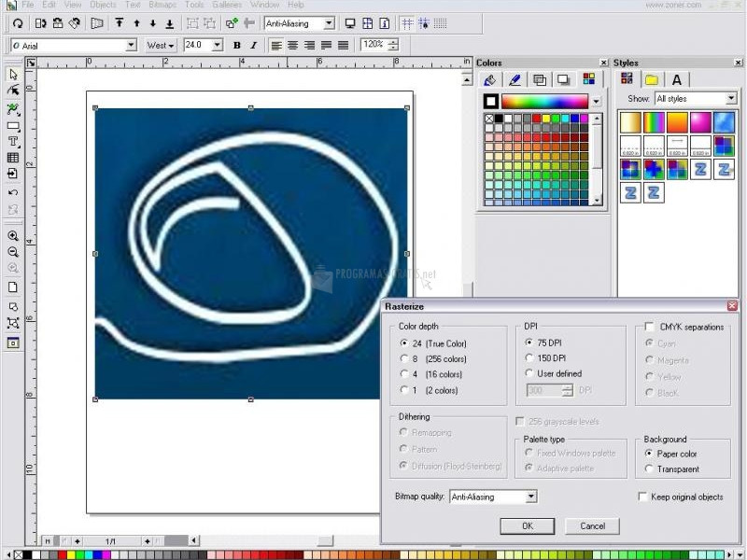Center align the text
747x560 pixels.
(293, 45)
